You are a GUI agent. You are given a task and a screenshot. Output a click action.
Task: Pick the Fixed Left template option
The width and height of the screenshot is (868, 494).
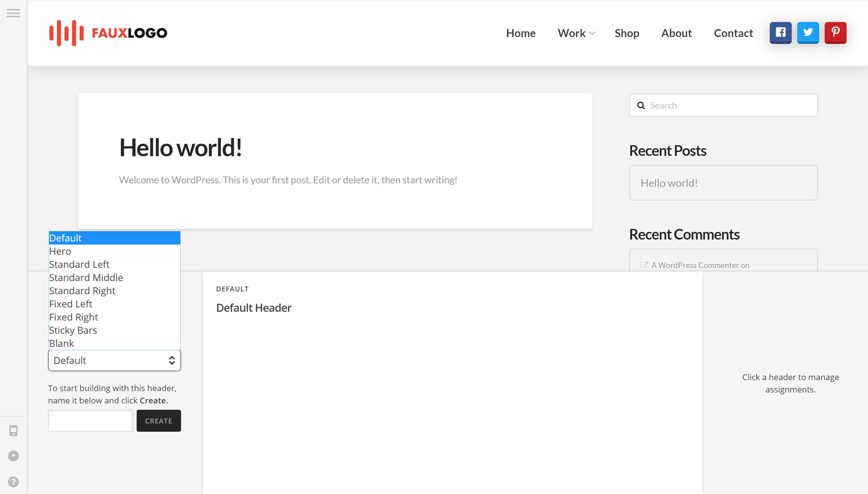pyautogui.click(x=114, y=304)
